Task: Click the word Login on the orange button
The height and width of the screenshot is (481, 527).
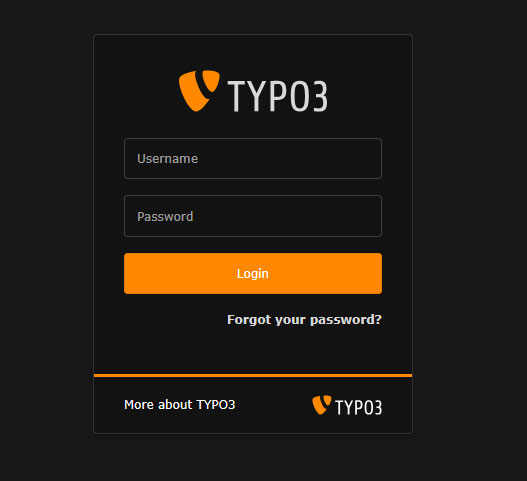Action: click(253, 274)
